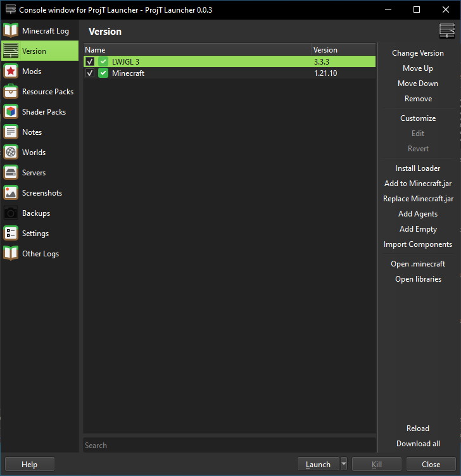
Task: Click Open .minecraft button
Action: (x=418, y=264)
